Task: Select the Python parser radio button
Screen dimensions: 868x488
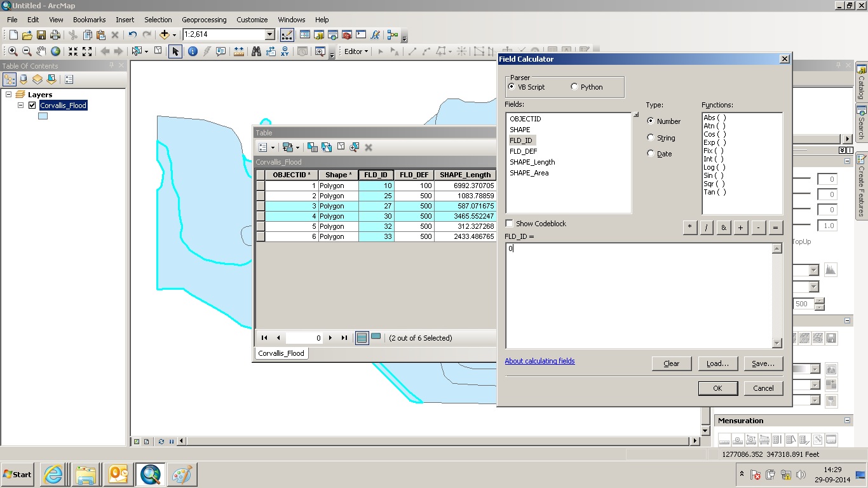Action: click(x=574, y=87)
